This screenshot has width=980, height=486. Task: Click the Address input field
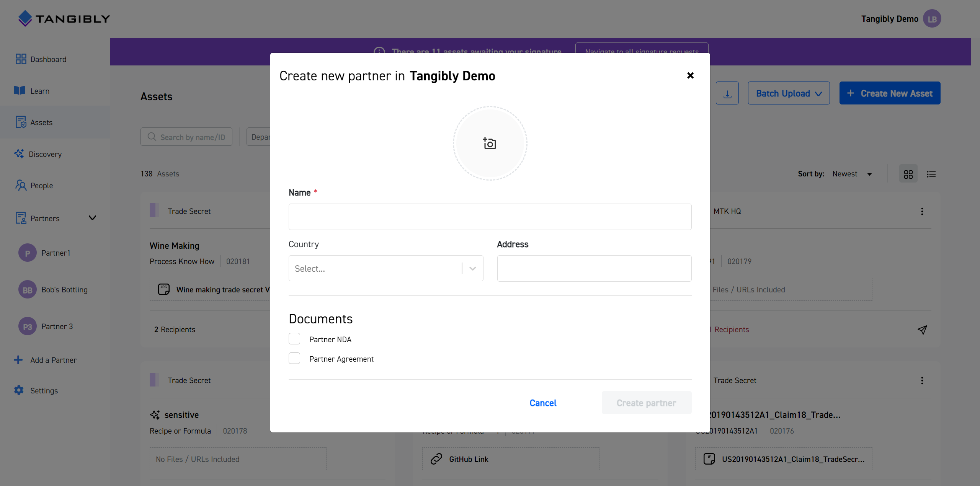(594, 268)
